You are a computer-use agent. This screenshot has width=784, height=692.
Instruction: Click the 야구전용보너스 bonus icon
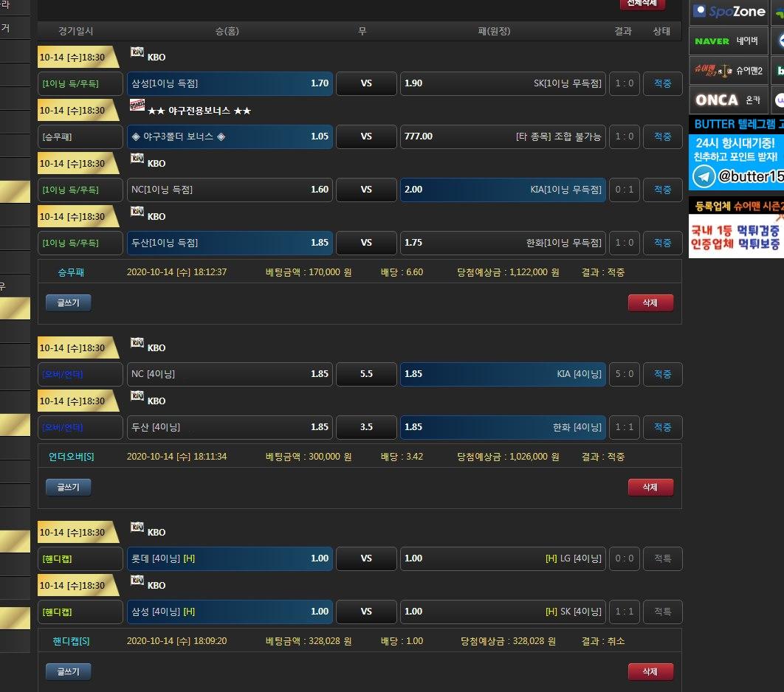[137, 105]
